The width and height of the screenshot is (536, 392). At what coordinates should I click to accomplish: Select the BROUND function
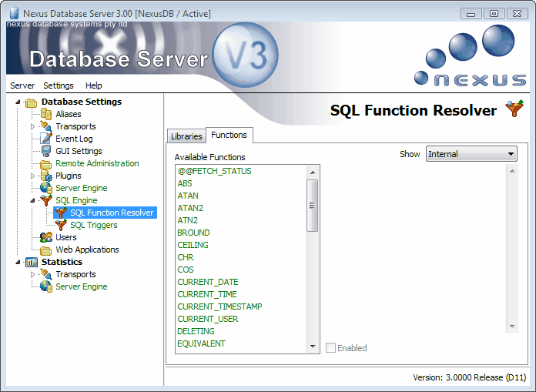tap(193, 233)
